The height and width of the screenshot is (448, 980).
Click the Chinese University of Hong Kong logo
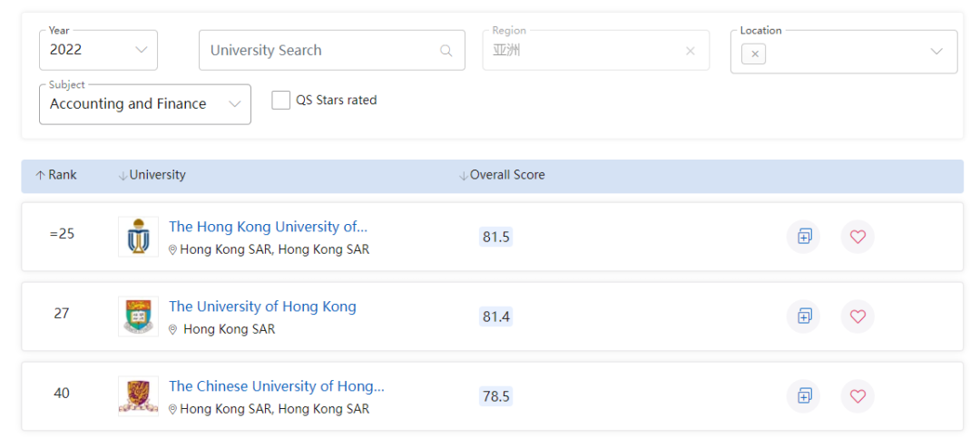pyautogui.click(x=138, y=396)
